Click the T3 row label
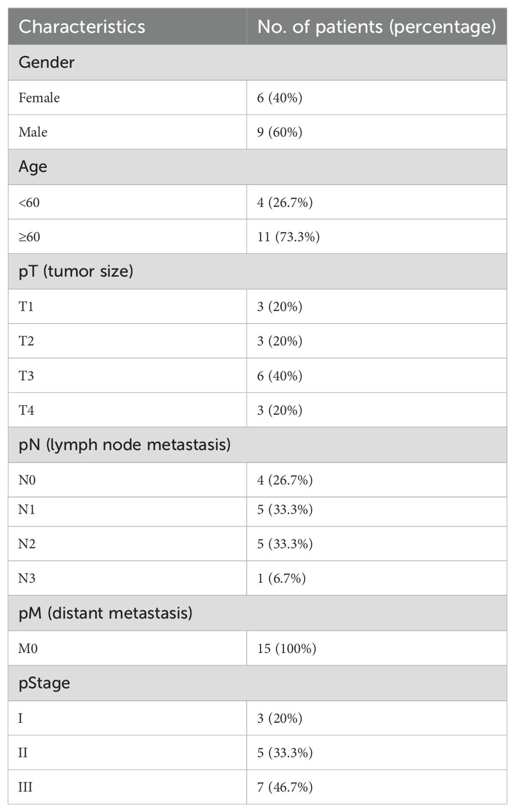Viewport: 515px width, 812px height. 26,376
